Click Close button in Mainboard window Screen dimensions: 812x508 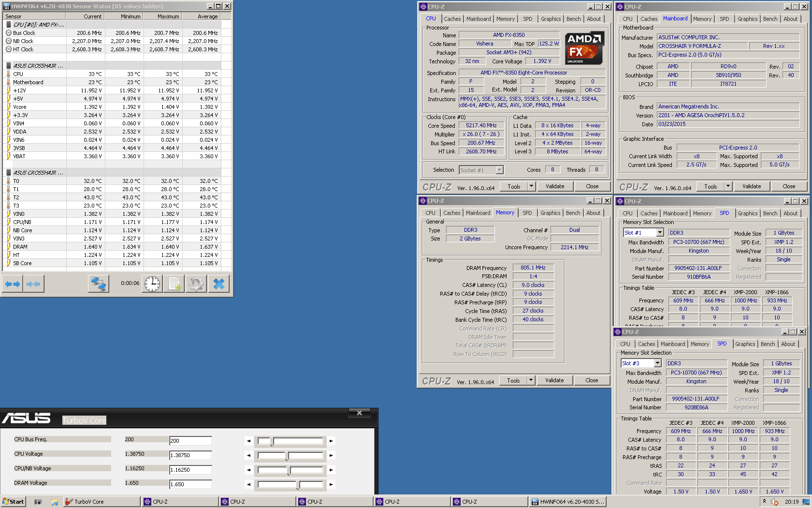pyautogui.click(x=789, y=186)
